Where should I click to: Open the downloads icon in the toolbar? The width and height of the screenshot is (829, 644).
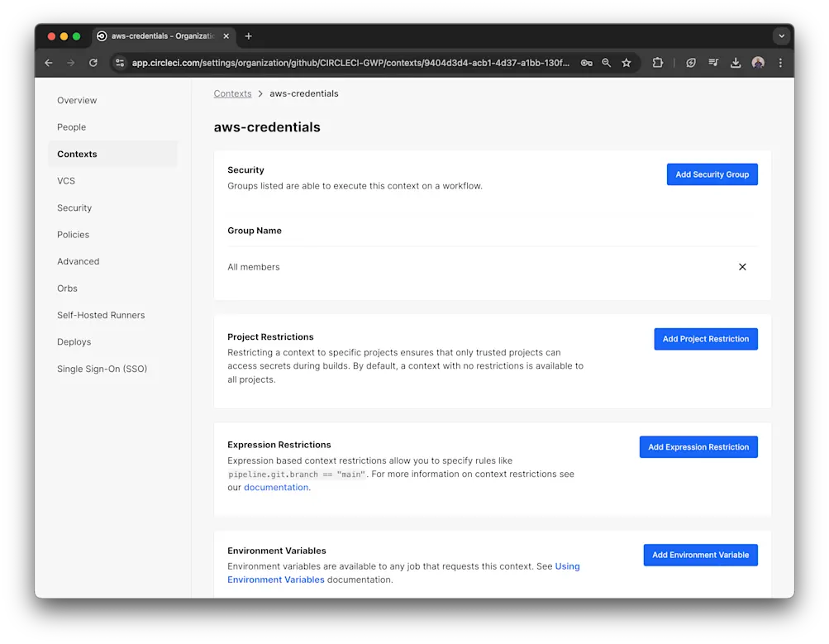pyautogui.click(x=735, y=62)
